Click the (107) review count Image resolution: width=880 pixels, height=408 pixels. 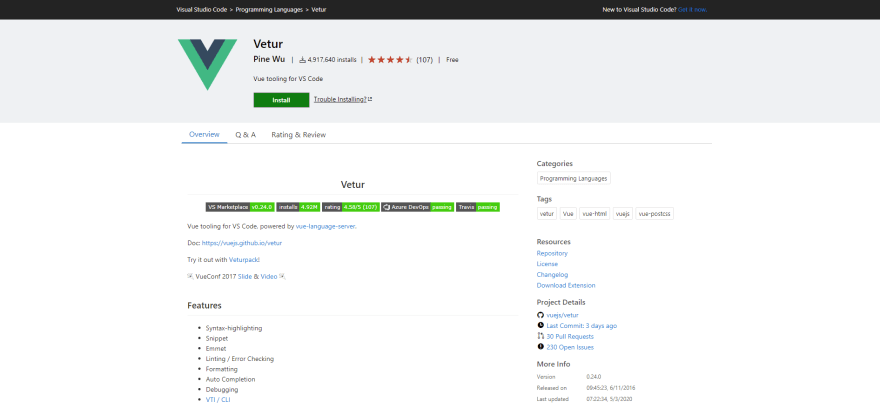pos(424,59)
